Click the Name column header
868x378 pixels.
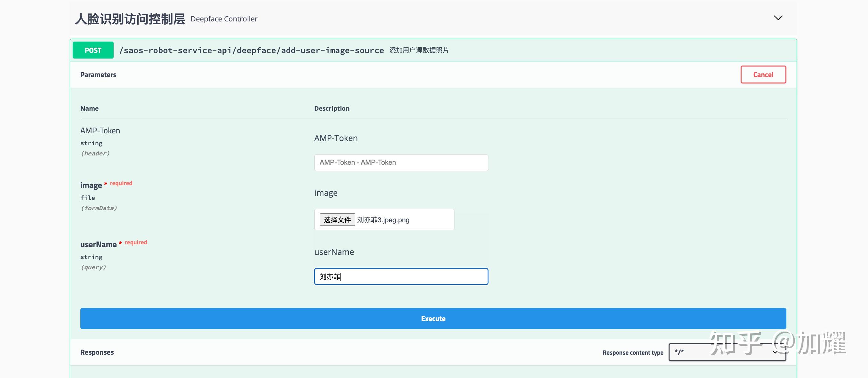point(89,108)
